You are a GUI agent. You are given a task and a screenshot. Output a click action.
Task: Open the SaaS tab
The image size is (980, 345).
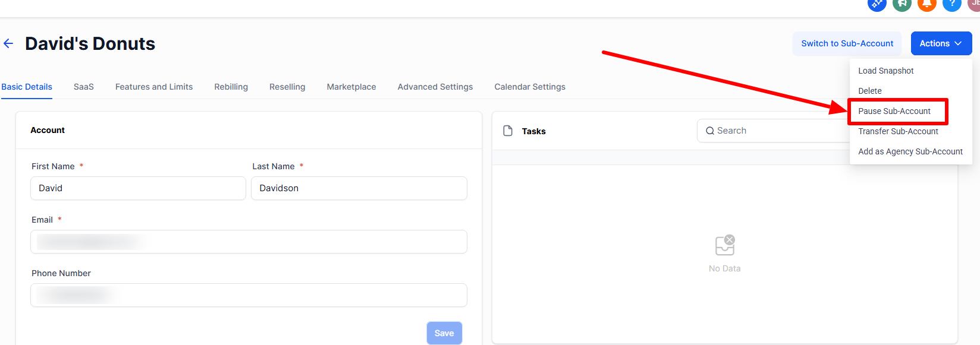(x=84, y=87)
